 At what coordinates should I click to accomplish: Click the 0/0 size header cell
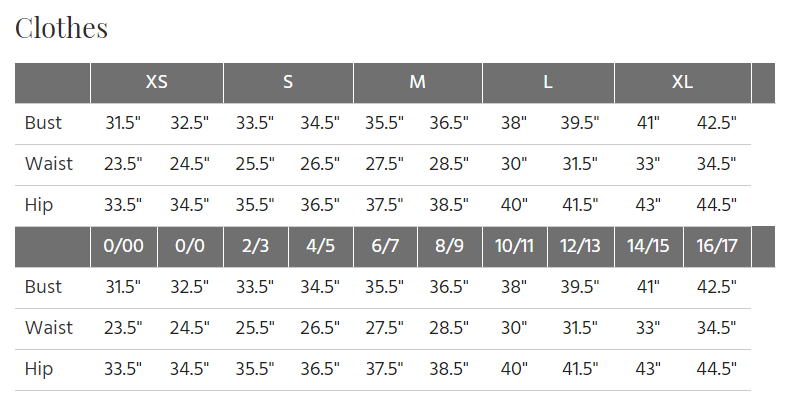[x=190, y=247]
